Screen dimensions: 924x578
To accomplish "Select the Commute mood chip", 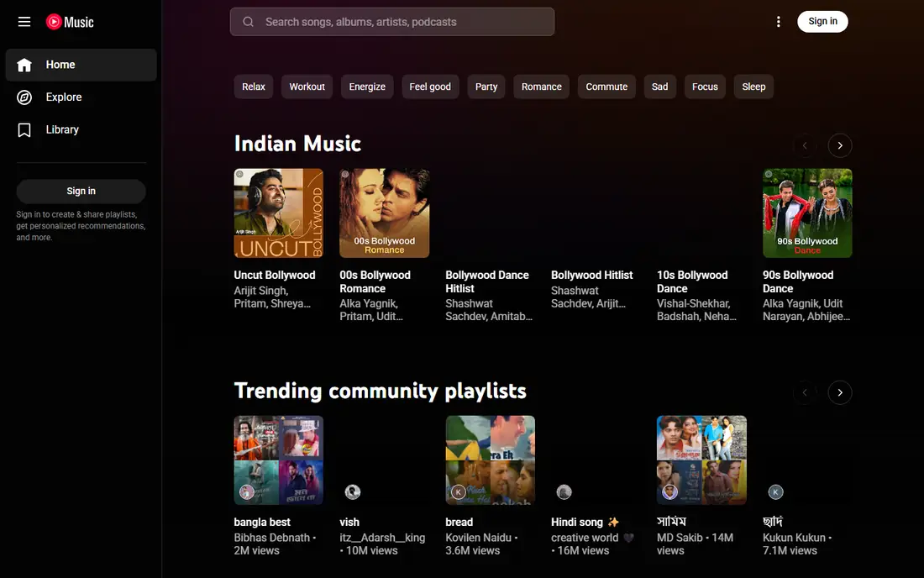I will [x=606, y=87].
